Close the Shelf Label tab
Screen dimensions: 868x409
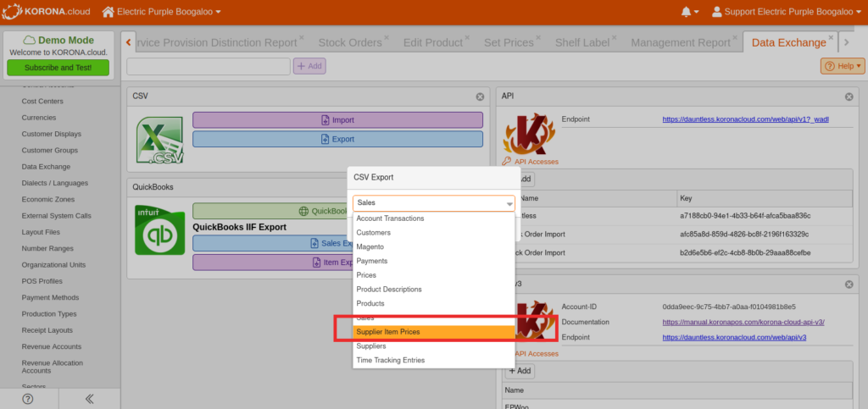tap(614, 37)
